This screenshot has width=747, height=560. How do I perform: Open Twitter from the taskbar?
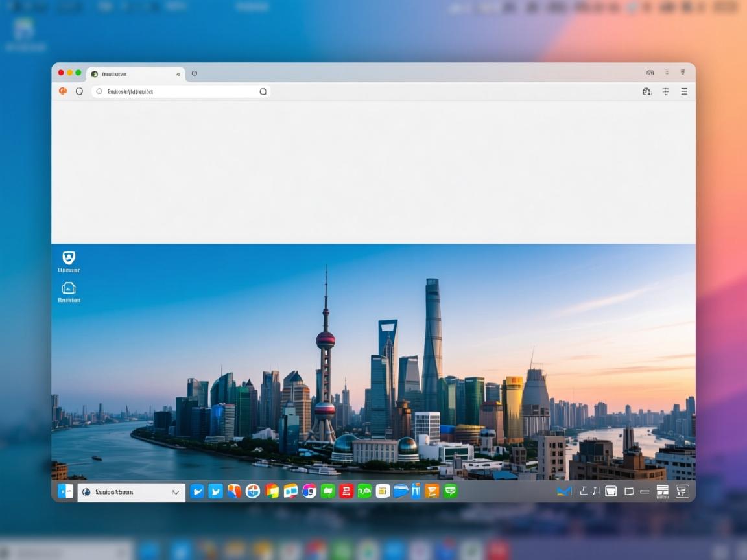(215, 491)
